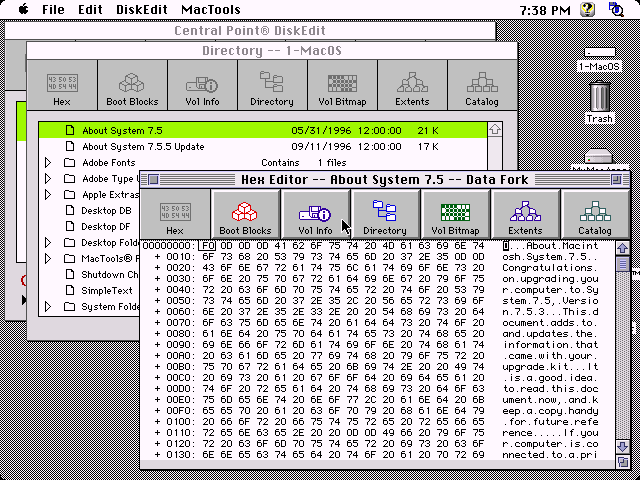Click Hex Editor close box

[153, 180]
